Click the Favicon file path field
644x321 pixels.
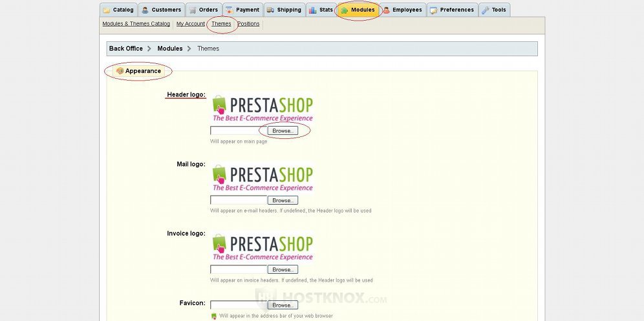click(239, 305)
